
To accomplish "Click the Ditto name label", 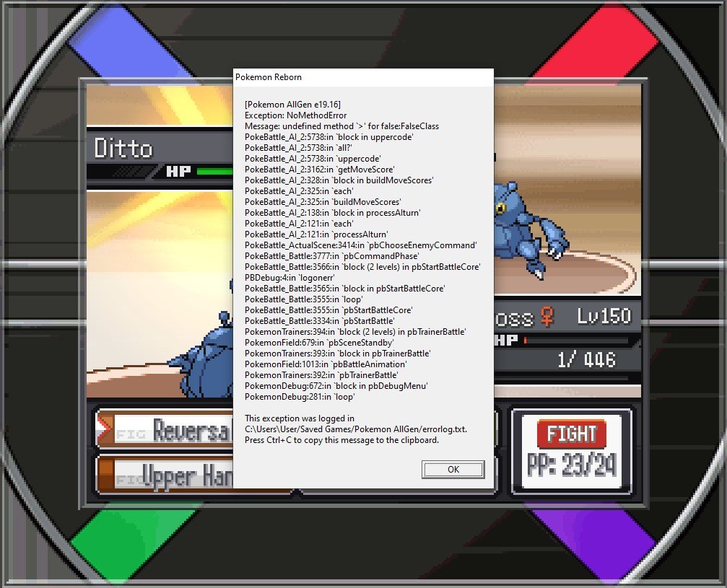I will 123,149.
